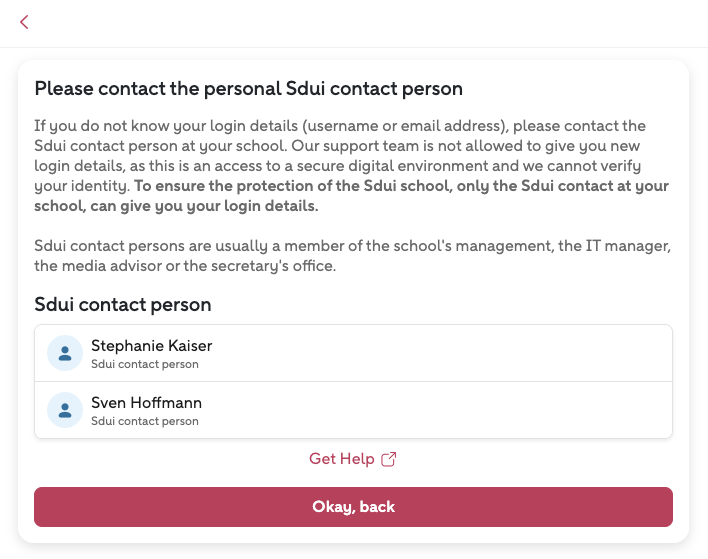Click Stephanie Kaiser's avatar icon
This screenshot has width=708, height=559.
pos(65,353)
